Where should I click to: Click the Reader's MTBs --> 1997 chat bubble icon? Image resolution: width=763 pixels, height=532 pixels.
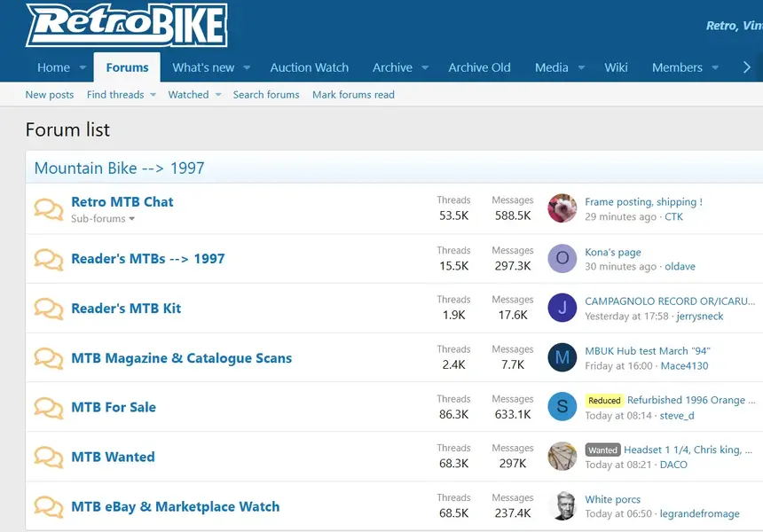click(49, 259)
